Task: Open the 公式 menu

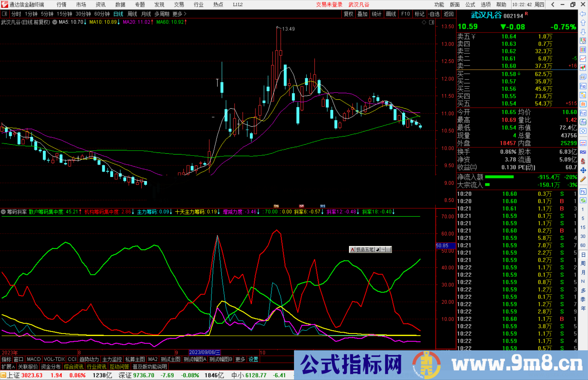Action: (x=470, y=5)
